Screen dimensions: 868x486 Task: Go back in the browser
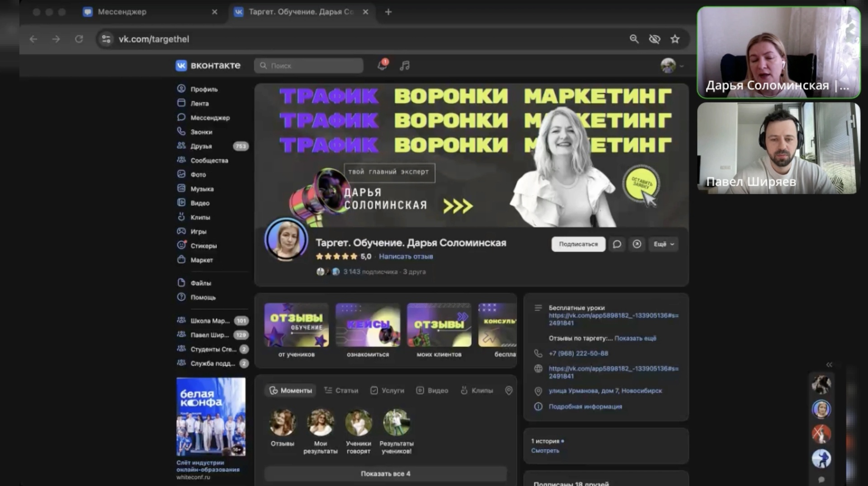click(33, 39)
